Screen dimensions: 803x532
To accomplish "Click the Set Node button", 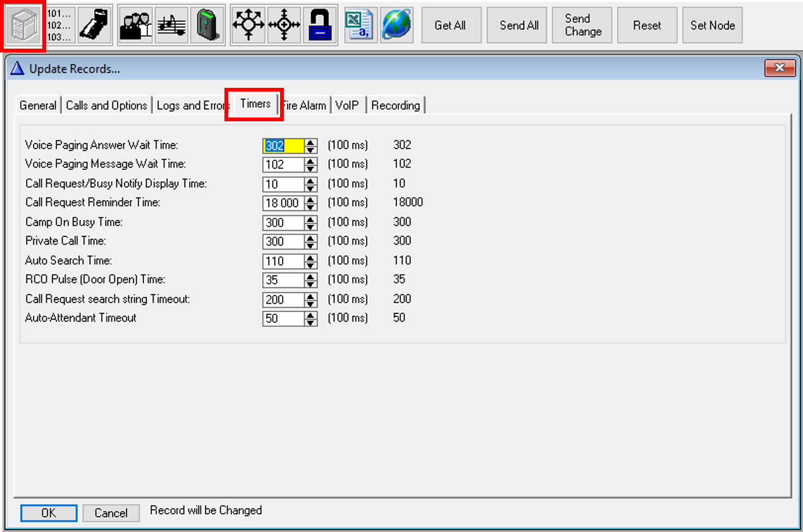I will coord(713,25).
